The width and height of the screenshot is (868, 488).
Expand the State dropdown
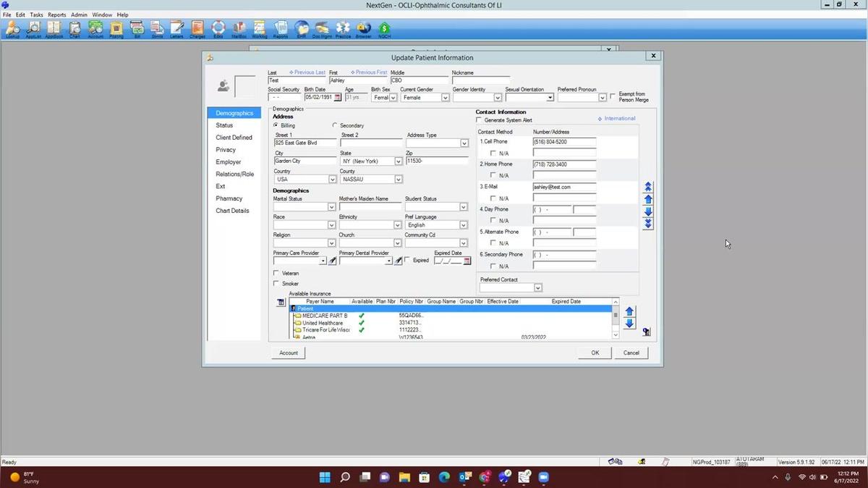(398, 161)
